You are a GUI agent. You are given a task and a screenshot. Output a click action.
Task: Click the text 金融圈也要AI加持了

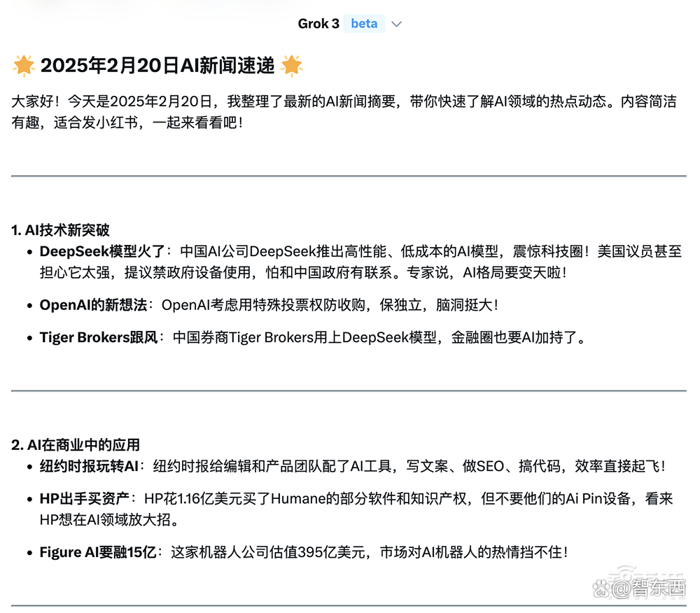(514, 337)
